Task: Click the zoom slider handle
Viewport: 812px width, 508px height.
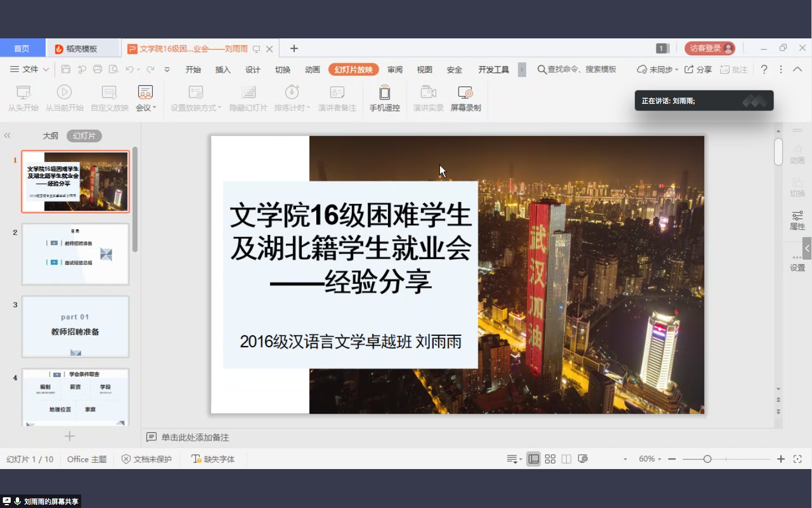Action: (707, 459)
